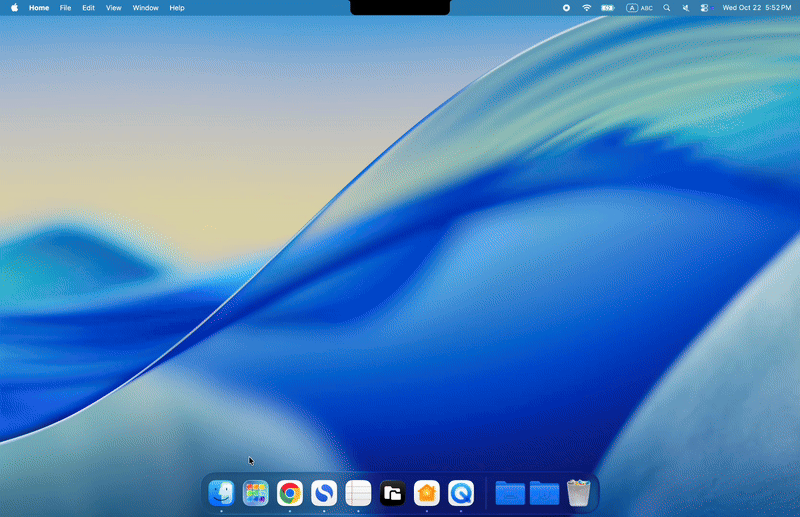Open Control Center from the menu bar
The image size is (800, 517).
704,8
